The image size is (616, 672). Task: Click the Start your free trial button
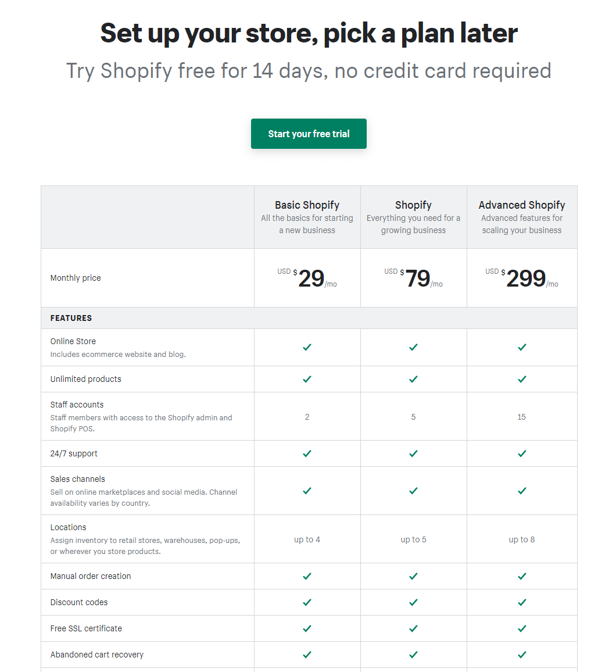point(309,134)
